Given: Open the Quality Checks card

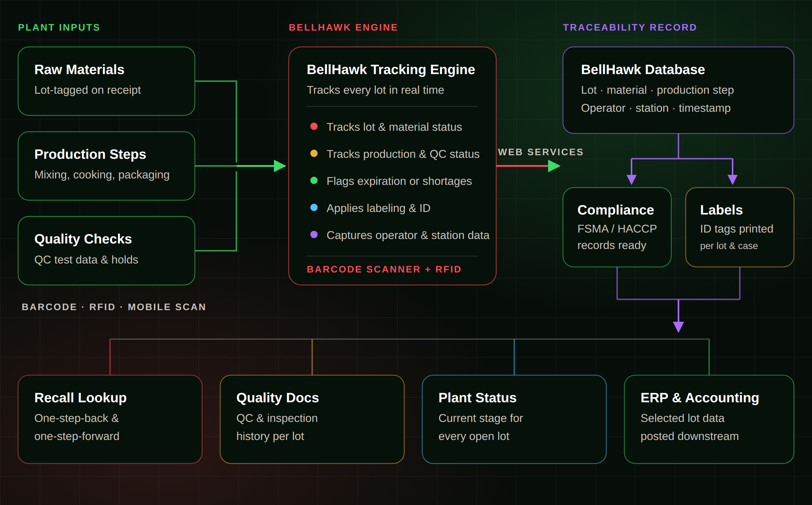Looking at the screenshot, I should (x=106, y=251).
